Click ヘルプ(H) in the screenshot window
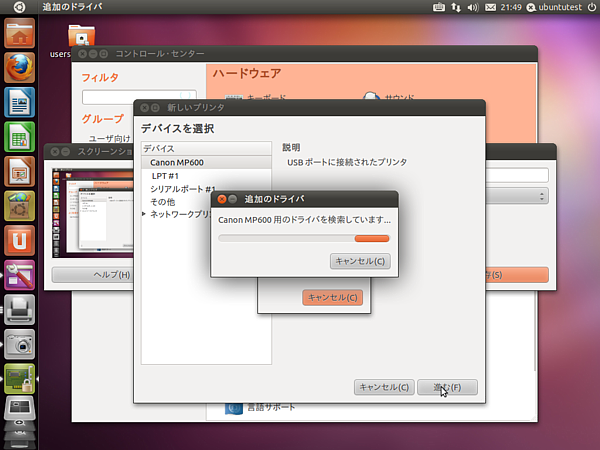This screenshot has width=600, height=450. tap(93, 275)
